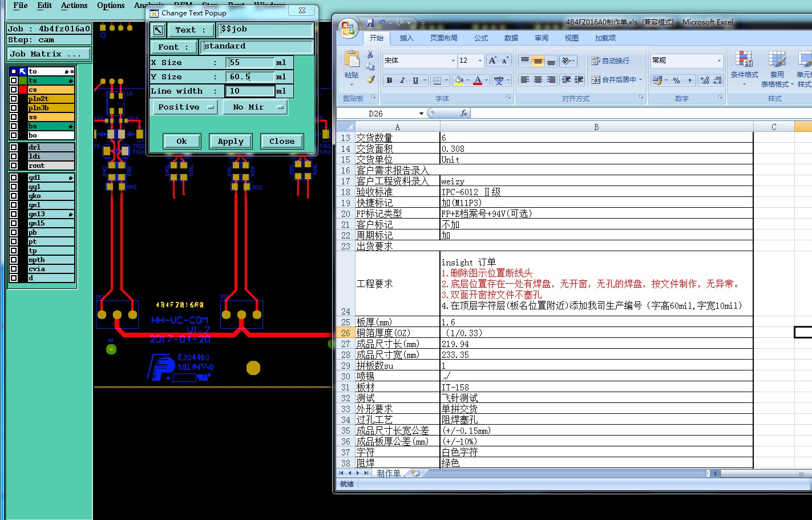Toggle Bold formatting in Excel ribbon
The height and width of the screenshot is (520, 812).
click(x=389, y=80)
